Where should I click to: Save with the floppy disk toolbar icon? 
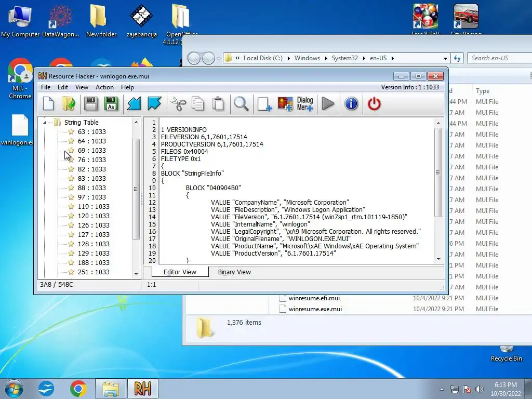pyautogui.click(x=91, y=103)
